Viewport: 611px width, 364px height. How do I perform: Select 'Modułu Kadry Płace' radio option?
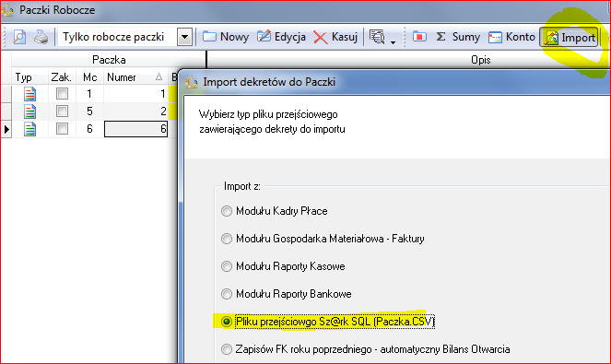(227, 211)
